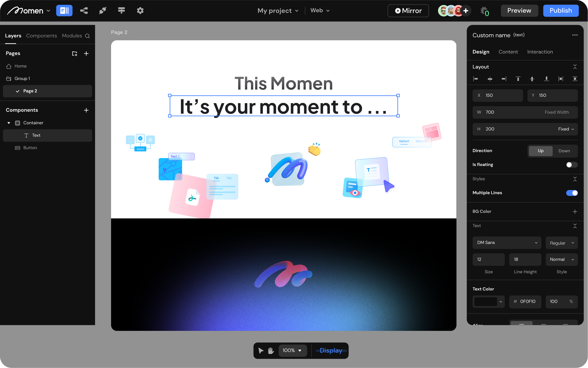Align top edges icon
Screen dimensions: 588x368
[x=518, y=79]
